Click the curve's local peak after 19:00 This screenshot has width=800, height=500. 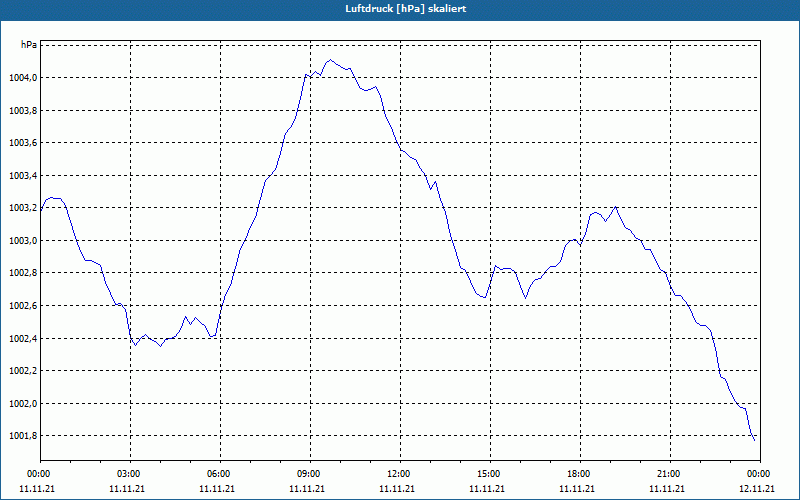point(616,207)
